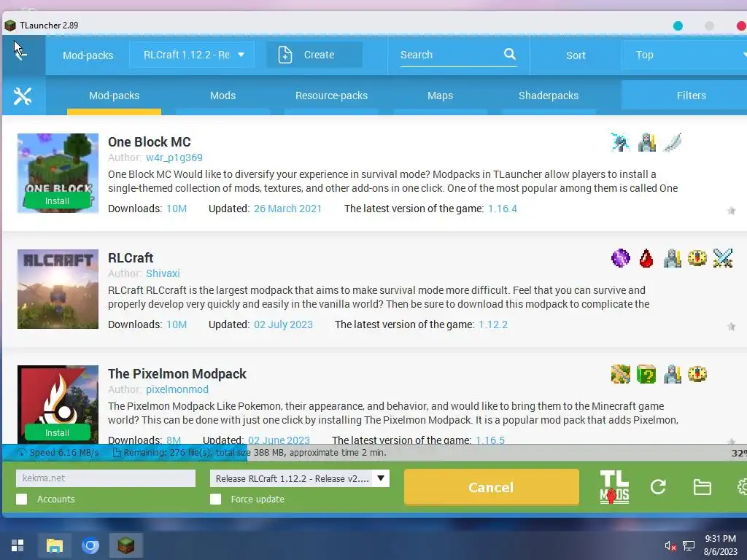Viewport: 747px width, 560px height.
Task: Click the RLCraft title text
Action: click(131, 257)
